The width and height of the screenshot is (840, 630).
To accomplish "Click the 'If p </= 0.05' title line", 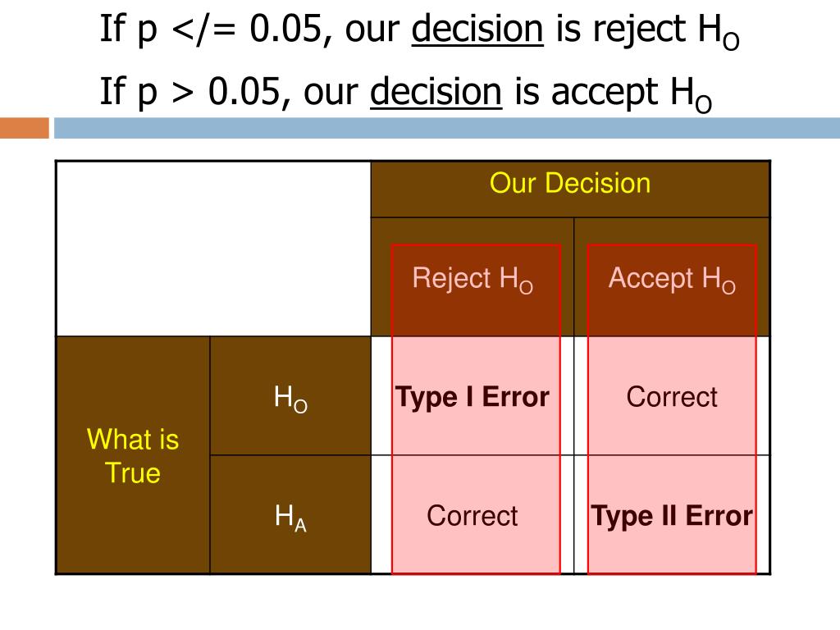I will click(x=419, y=30).
